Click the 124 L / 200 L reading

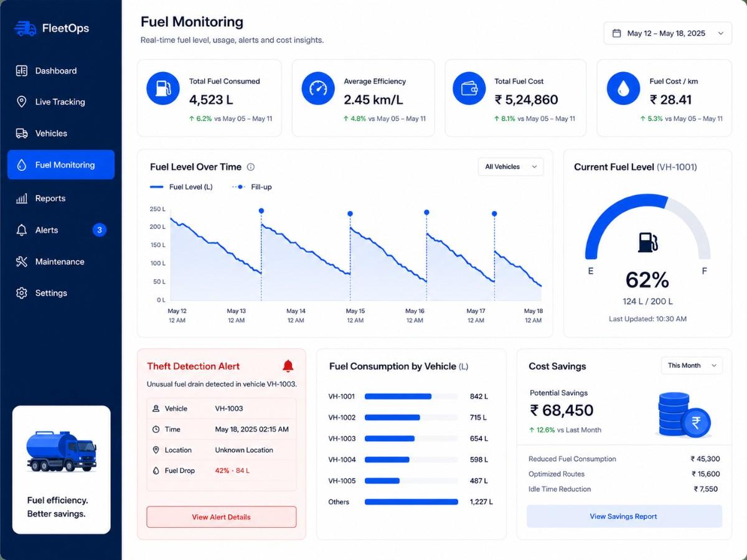click(647, 301)
